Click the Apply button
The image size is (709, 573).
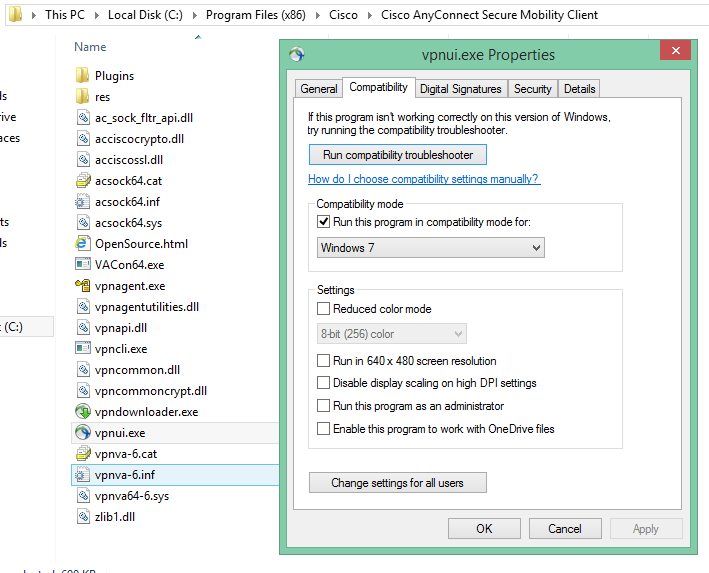pyautogui.click(x=646, y=528)
